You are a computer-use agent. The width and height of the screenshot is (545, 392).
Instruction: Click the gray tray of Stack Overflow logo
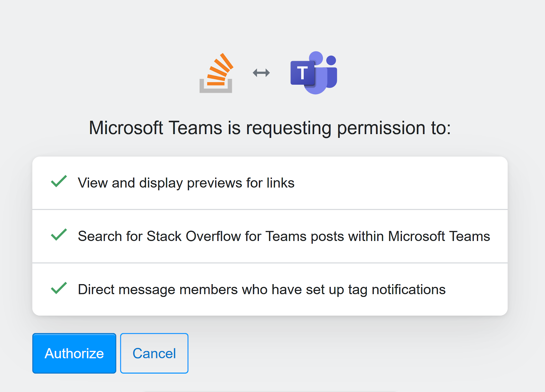click(x=216, y=89)
